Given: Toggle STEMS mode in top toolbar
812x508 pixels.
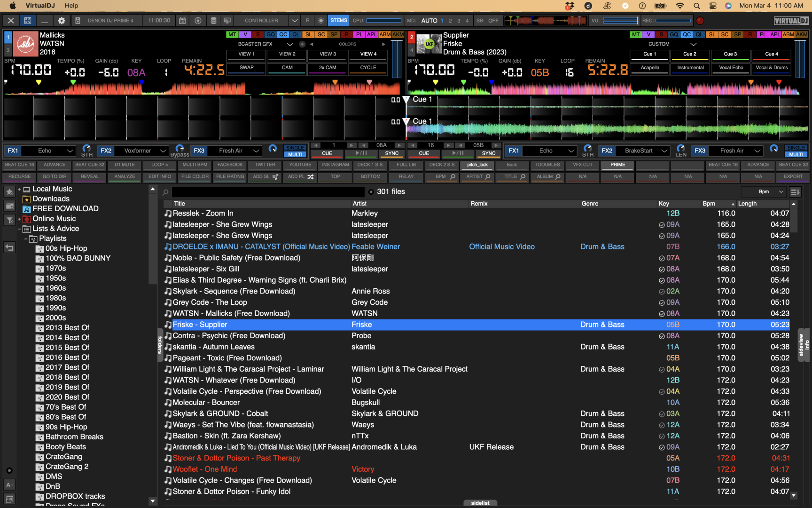Looking at the screenshot, I should point(338,21).
